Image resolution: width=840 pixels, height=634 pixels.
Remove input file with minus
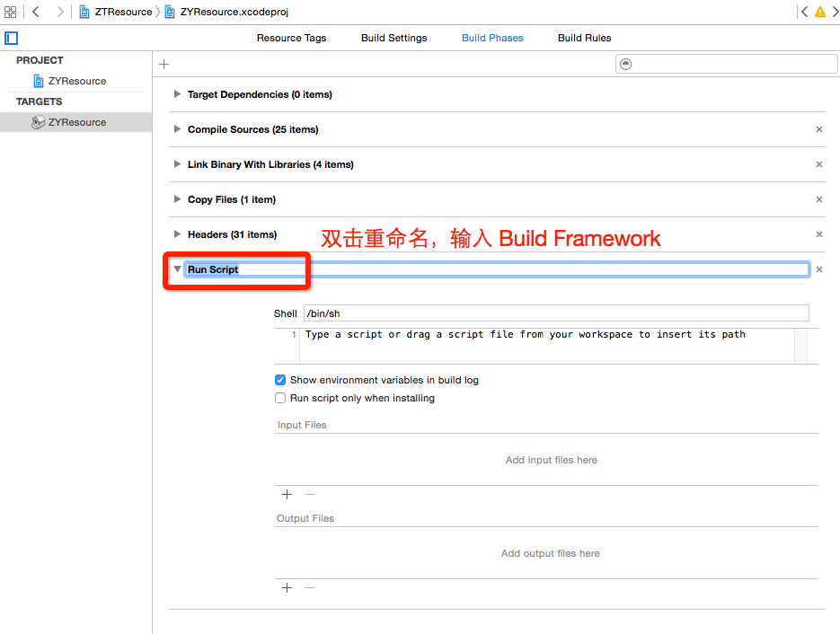[x=310, y=494]
